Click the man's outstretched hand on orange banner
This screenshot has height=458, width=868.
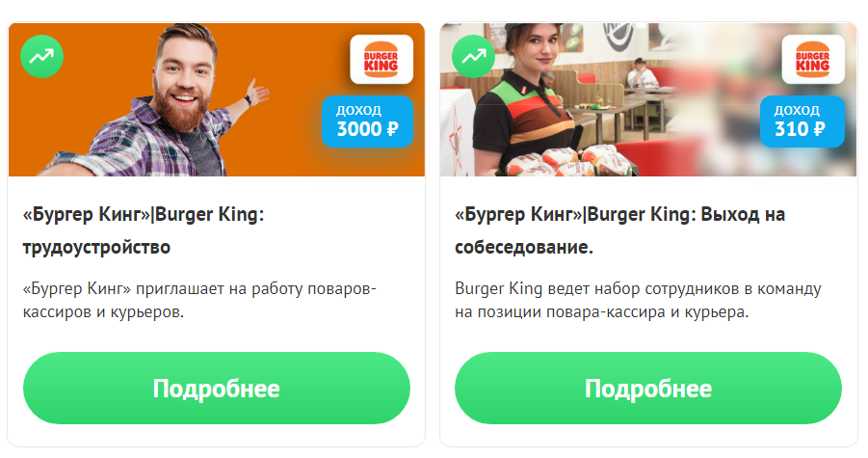click(x=256, y=92)
